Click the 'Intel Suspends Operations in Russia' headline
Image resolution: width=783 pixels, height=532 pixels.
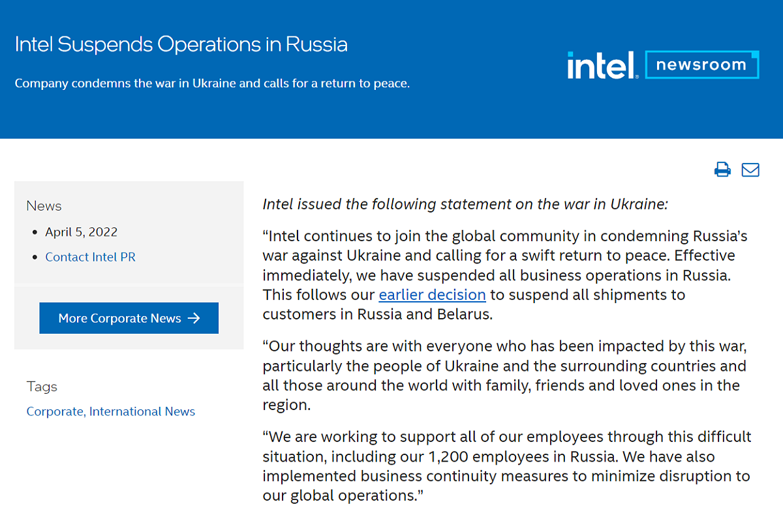tap(181, 44)
